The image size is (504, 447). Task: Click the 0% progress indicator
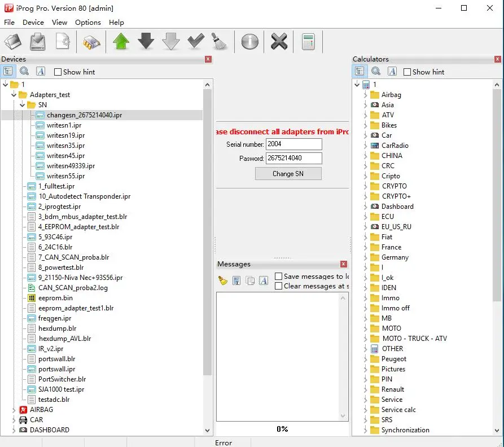coord(282,429)
